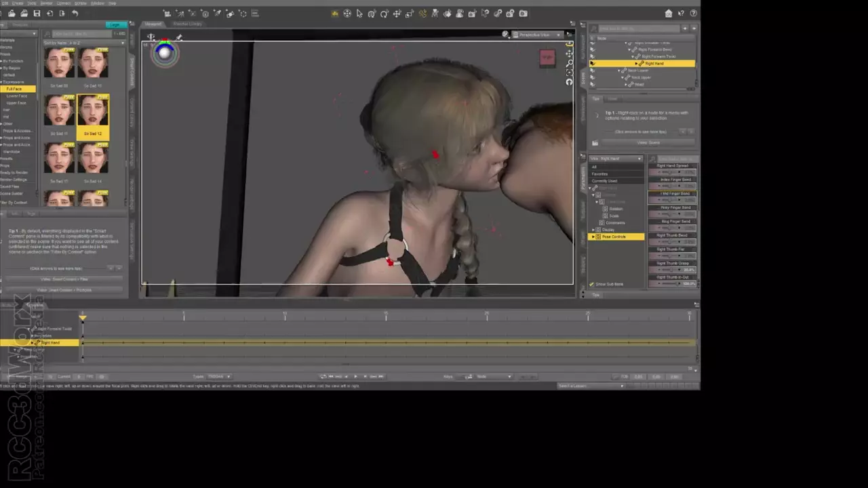Adjust the Right Thumb Grasp slider
Image resolution: width=868 pixels, height=488 pixels.
tap(671, 270)
